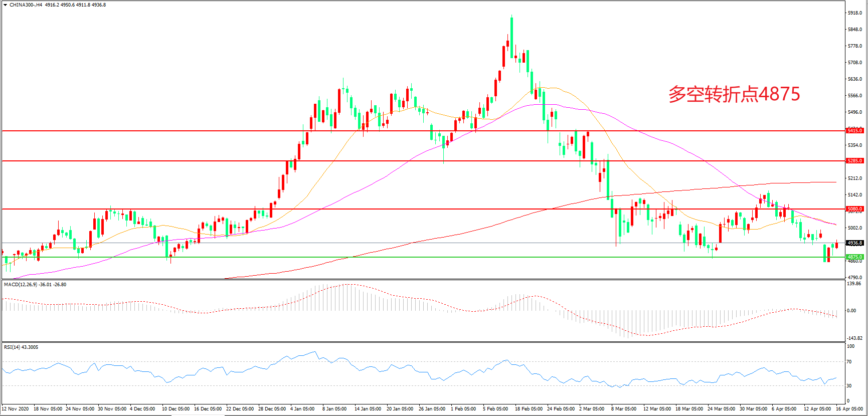Viewport: 868px width, 416px height.
Task: Click the dropdown triangle beside CHINA300 symbol
Action: point(5,5)
